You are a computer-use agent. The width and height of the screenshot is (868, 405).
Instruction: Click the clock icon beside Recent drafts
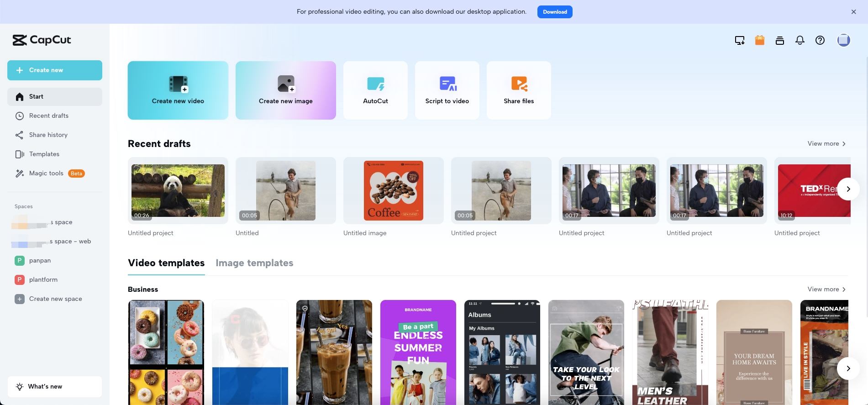pyautogui.click(x=19, y=116)
